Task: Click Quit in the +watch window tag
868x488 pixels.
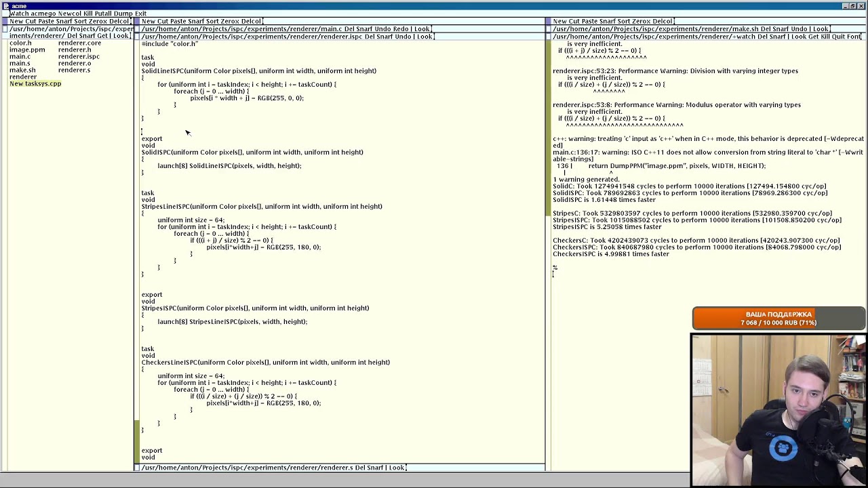Action: (x=840, y=37)
